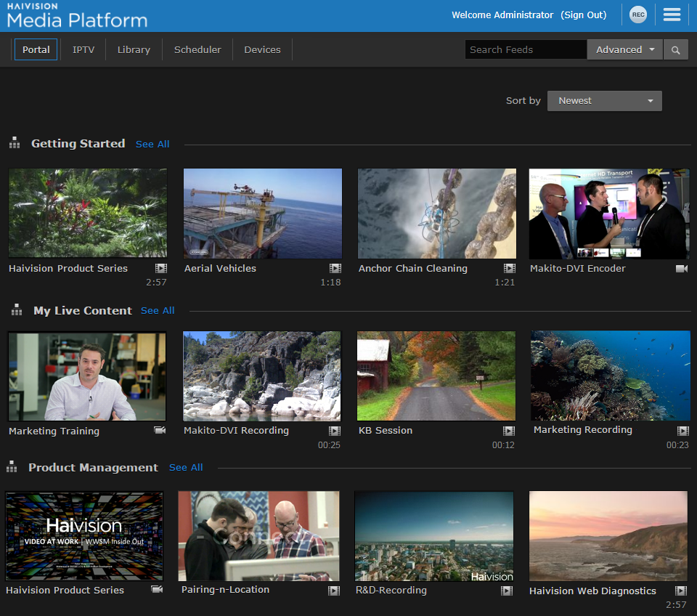Focus the Search Feeds input field
This screenshot has height=616, width=697.
tap(525, 50)
